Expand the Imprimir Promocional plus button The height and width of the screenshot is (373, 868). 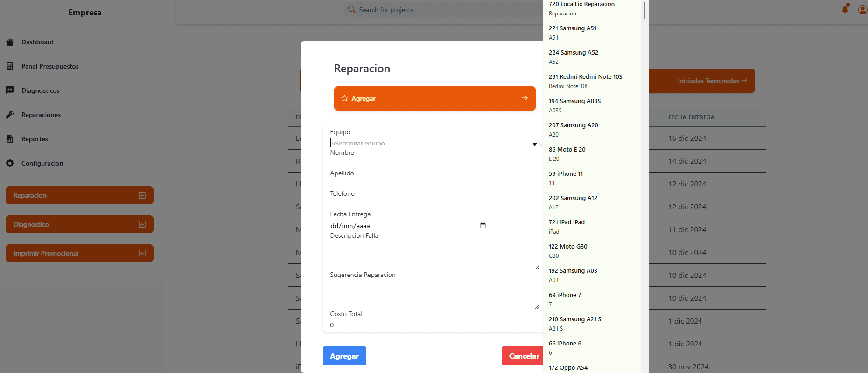142,253
